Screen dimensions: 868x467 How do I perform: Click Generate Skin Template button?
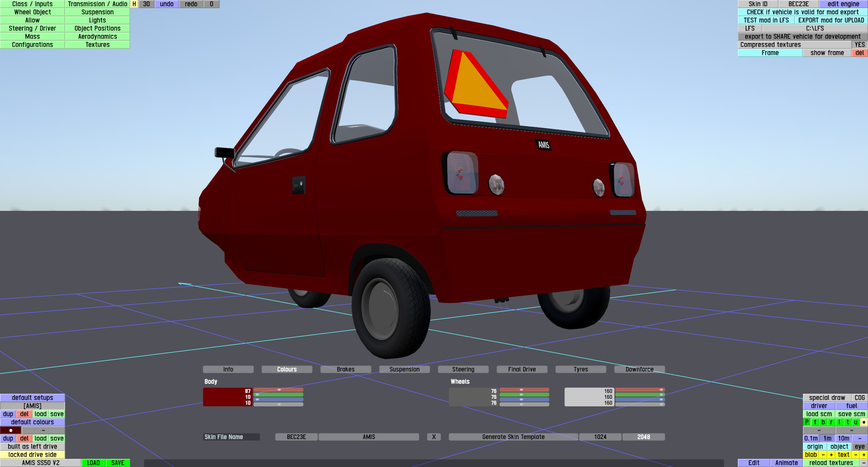pyautogui.click(x=513, y=437)
